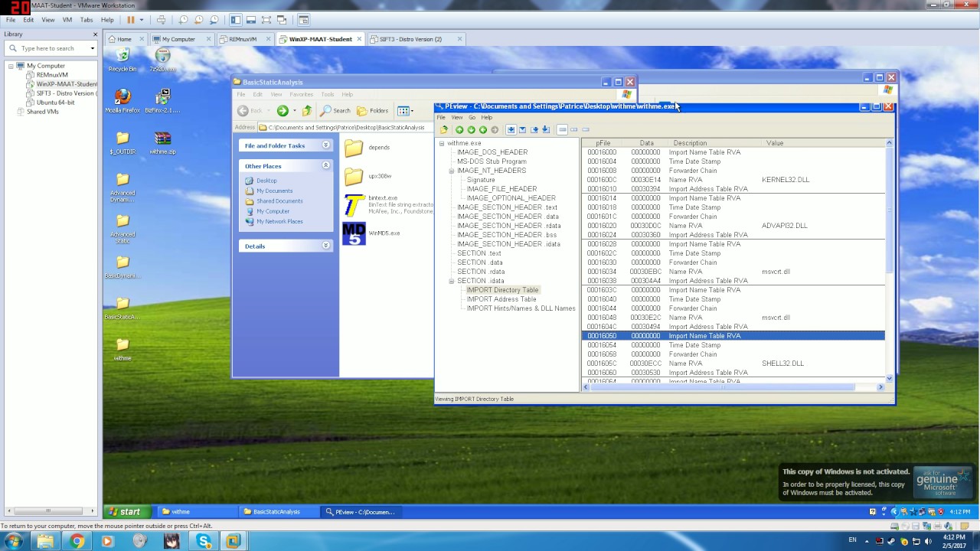Click PEview green up arrow icon
The width and height of the screenshot is (980, 551).
pyautogui.click(x=459, y=129)
